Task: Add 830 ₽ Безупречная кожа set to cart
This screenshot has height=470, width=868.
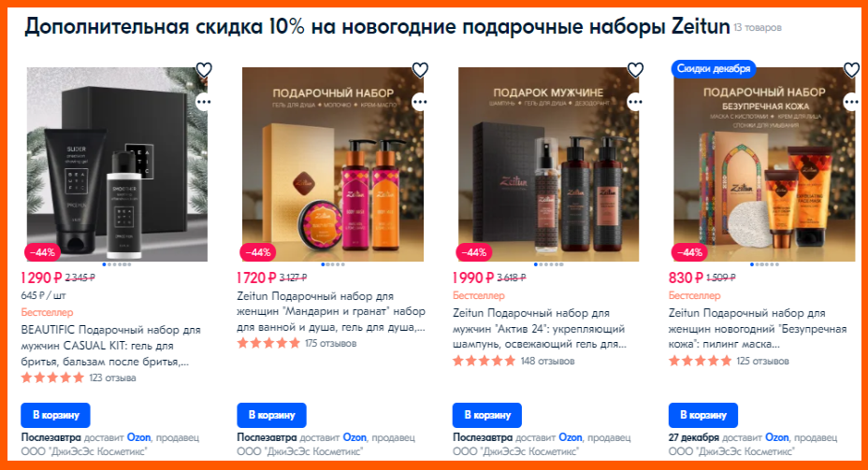Action: [703, 415]
